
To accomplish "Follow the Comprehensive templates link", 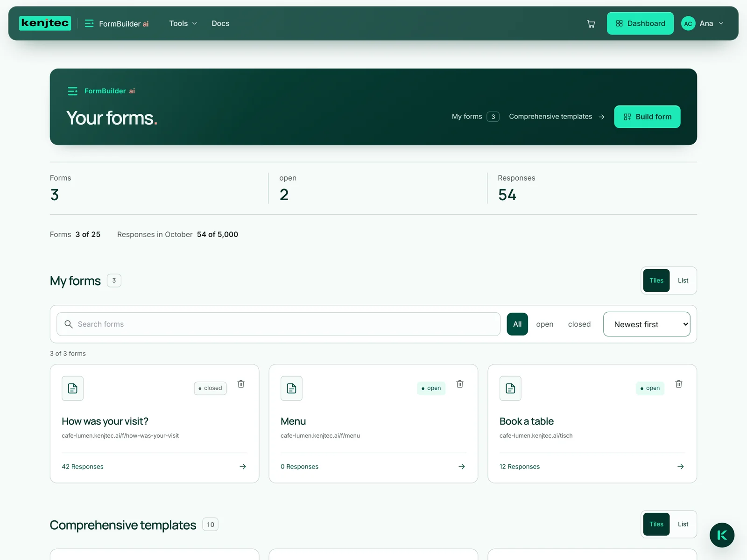I will [557, 117].
